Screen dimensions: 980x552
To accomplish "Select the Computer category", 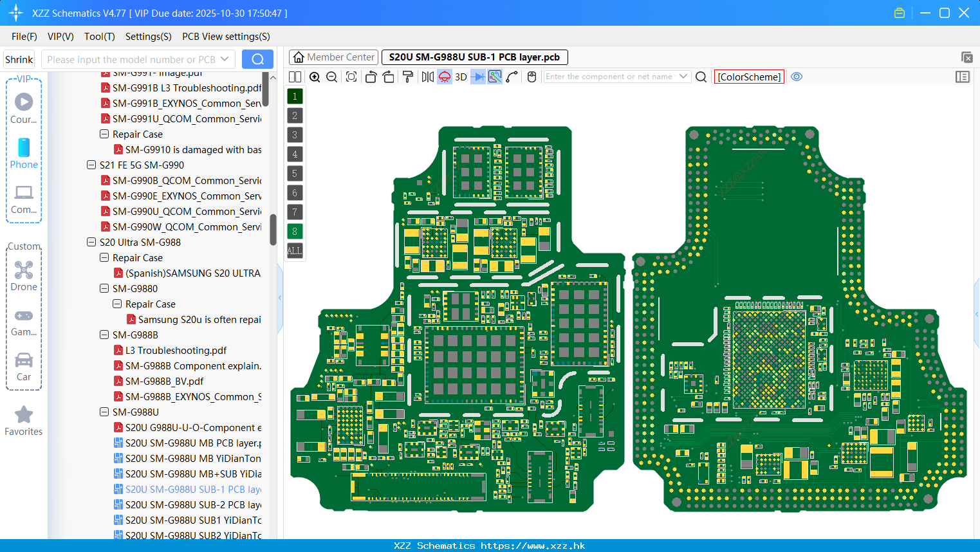I will [24, 199].
